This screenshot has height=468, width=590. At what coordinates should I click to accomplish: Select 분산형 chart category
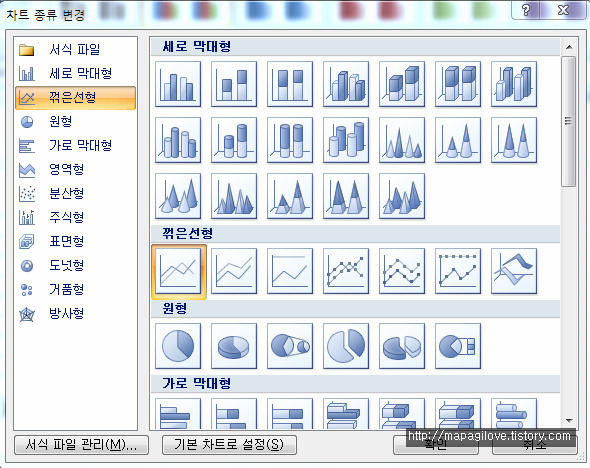click(75, 194)
